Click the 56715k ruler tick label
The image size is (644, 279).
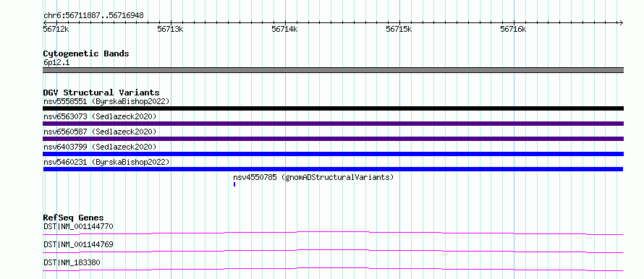(399, 29)
